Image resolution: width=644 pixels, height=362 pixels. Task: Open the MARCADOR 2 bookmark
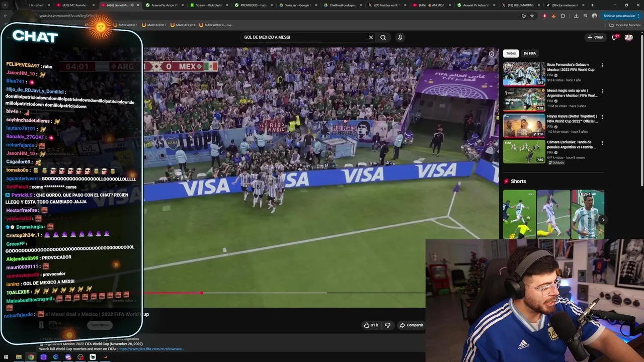point(154,25)
